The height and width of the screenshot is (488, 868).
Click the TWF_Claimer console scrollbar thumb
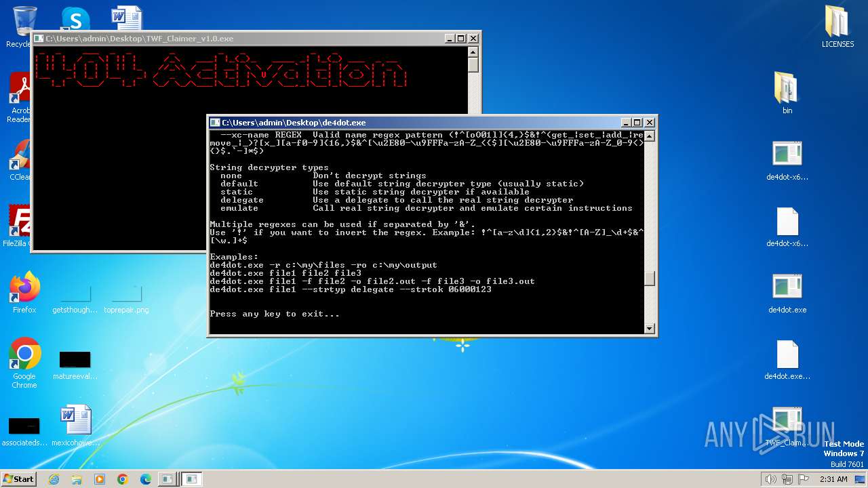point(473,65)
